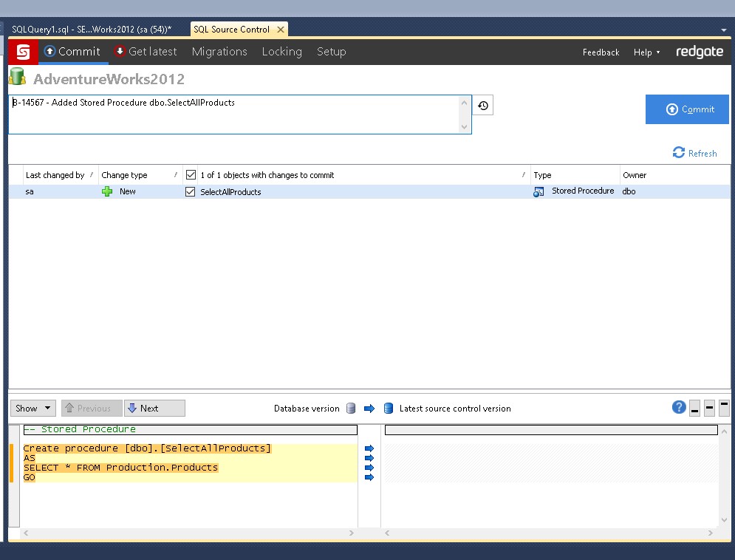Click the Stored Procedure type icon
The width and height of the screenshot is (735, 560).
tap(539, 191)
